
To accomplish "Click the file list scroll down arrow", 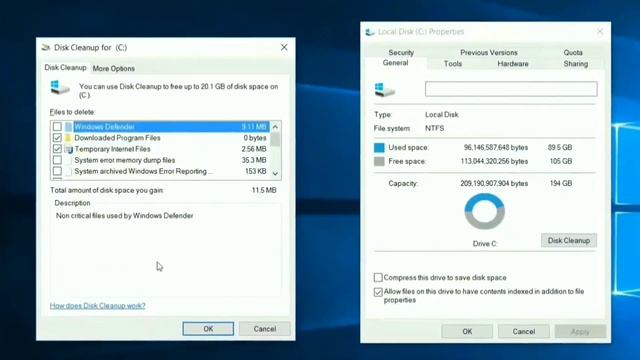I will [276, 174].
